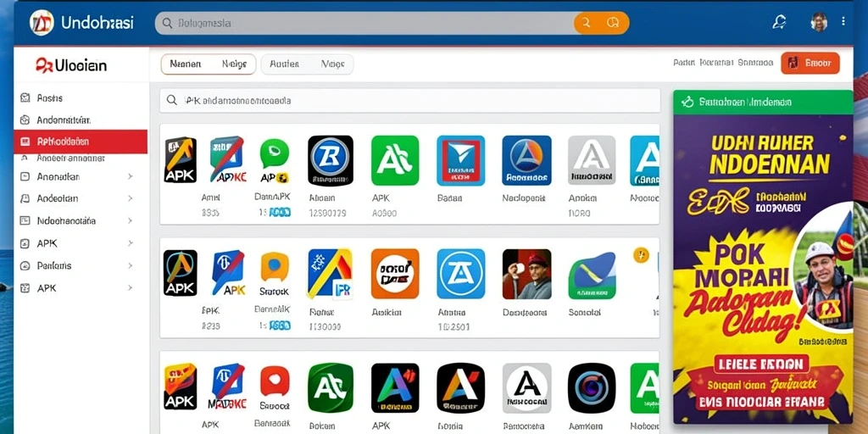The height and width of the screenshot is (434, 868).
Task: Open the user profile avatar
Action: pos(819,22)
